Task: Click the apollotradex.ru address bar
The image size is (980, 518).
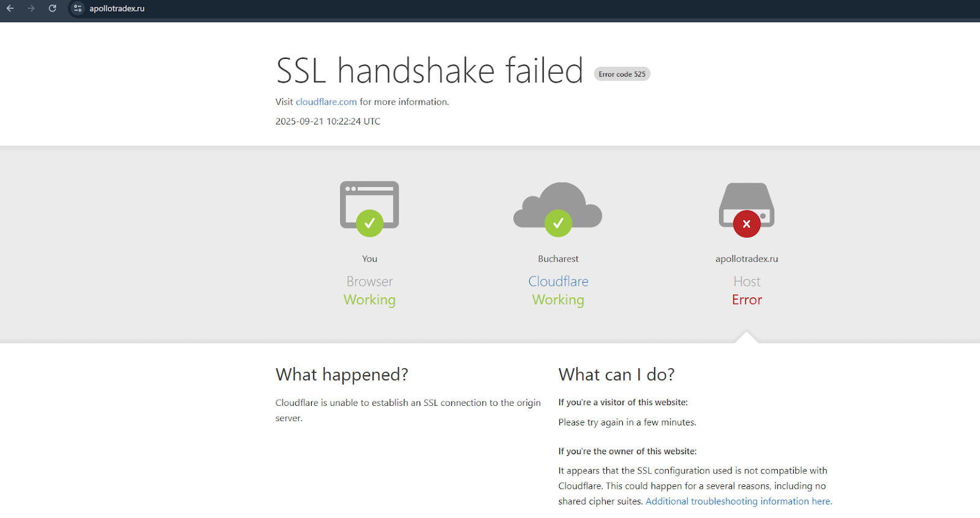Action: (x=117, y=9)
